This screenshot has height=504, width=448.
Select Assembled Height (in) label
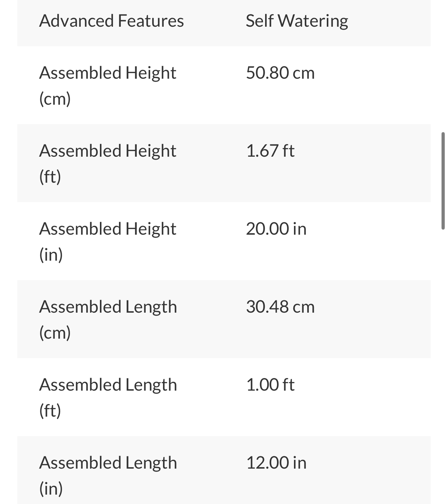pyautogui.click(x=107, y=242)
